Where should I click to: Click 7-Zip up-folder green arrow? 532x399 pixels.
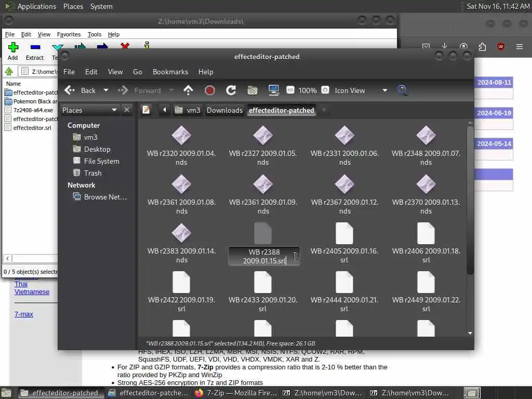pos(9,71)
